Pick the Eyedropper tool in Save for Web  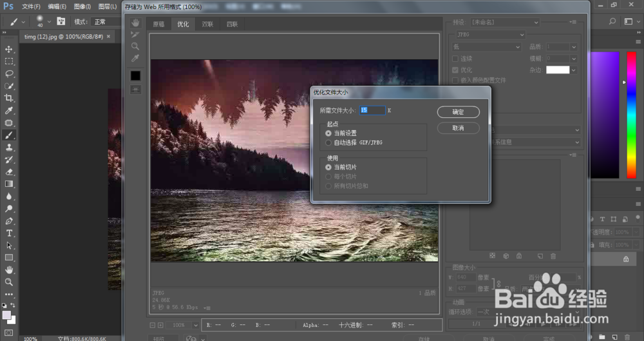click(135, 59)
